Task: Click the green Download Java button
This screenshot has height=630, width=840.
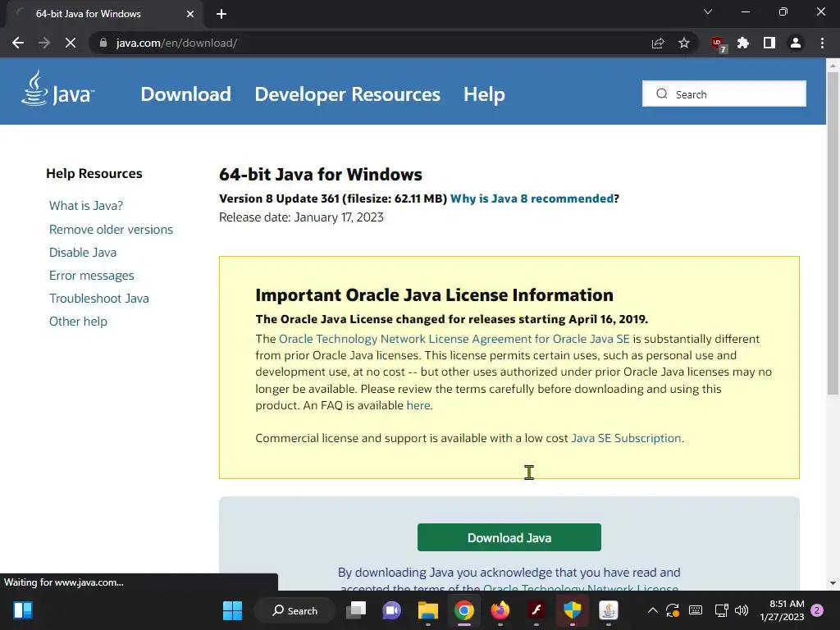Action: click(x=509, y=537)
